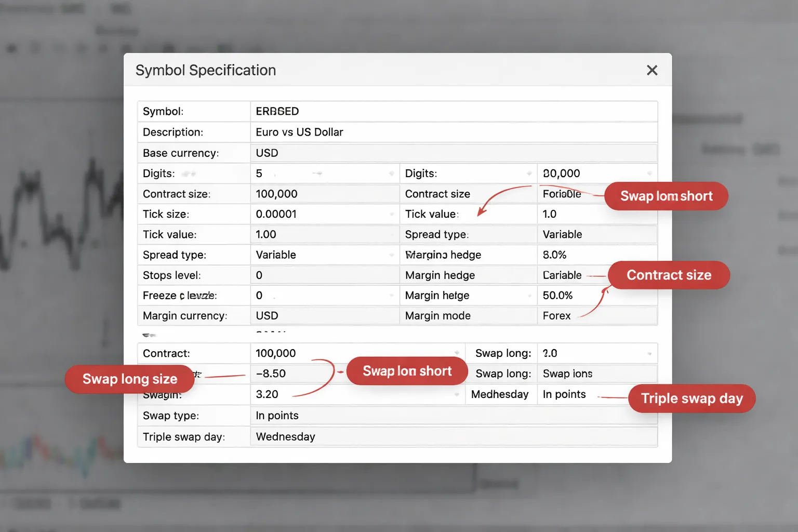This screenshot has width=798, height=532.
Task: Open the left Digits dropdown showing 5
Action: (391, 174)
